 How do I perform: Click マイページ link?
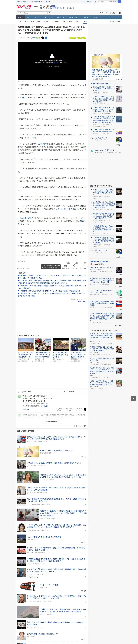pyautogui.click(x=103, y=13)
